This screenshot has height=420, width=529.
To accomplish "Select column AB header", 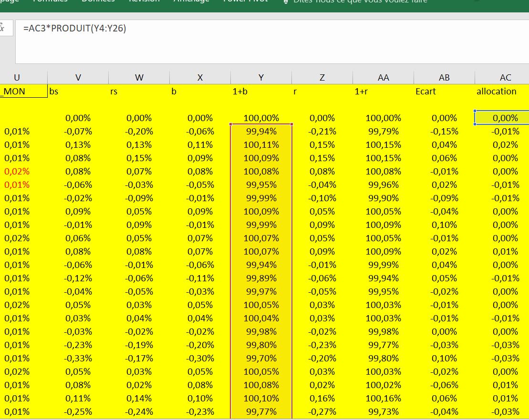I will coord(444,78).
